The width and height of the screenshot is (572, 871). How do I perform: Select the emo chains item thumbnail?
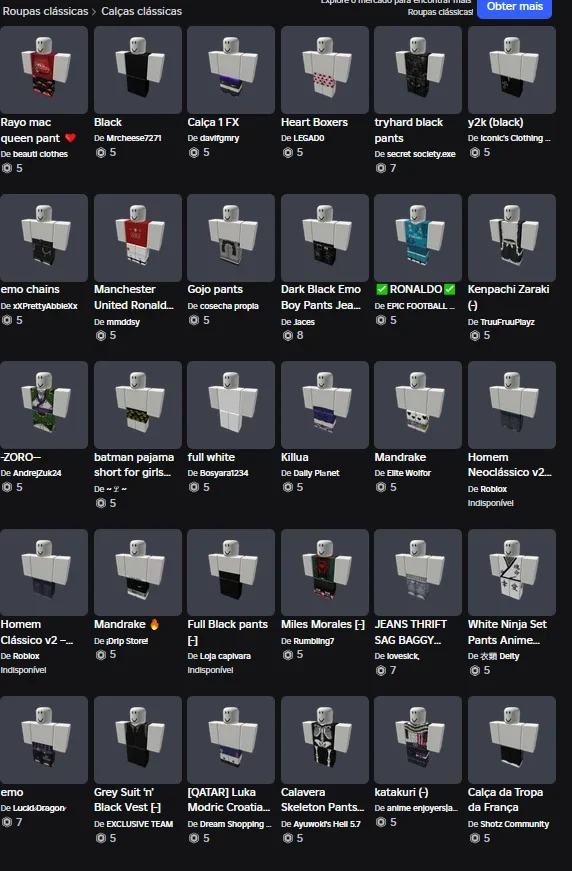click(x=44, y=238)
